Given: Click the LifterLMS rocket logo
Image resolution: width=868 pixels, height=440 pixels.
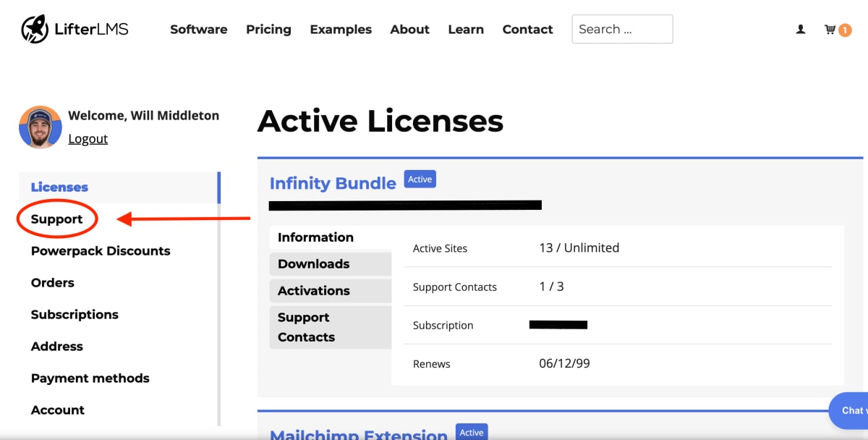Looking at the screenshot, I should pos(75,29).
